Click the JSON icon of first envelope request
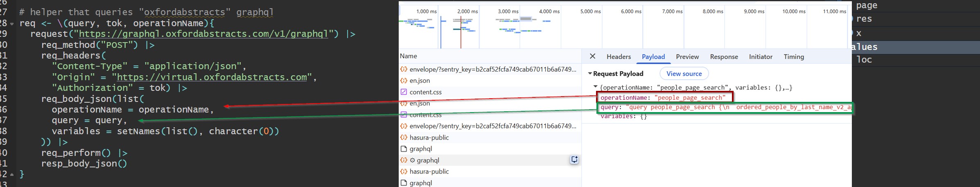 coord(404,69)
